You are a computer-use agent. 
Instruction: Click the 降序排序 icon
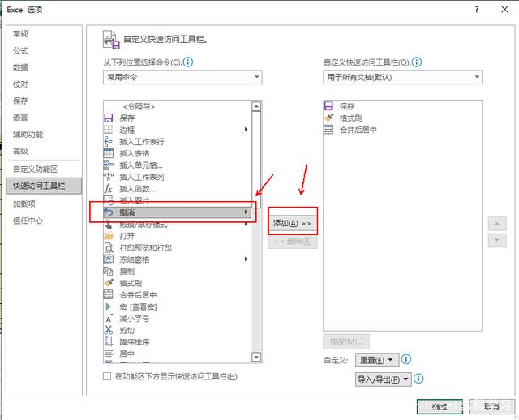(x=108, y=341)
